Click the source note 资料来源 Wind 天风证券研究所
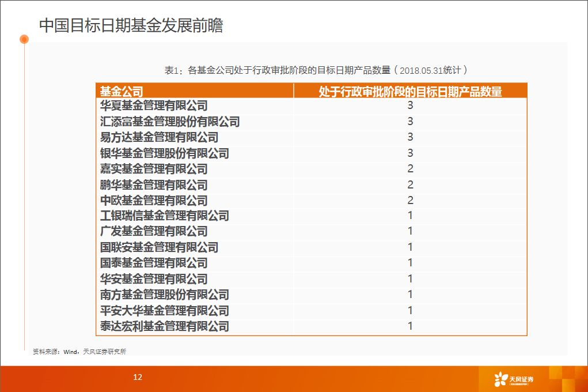Viewport: 588px width, 392px height. coord(79,352)
